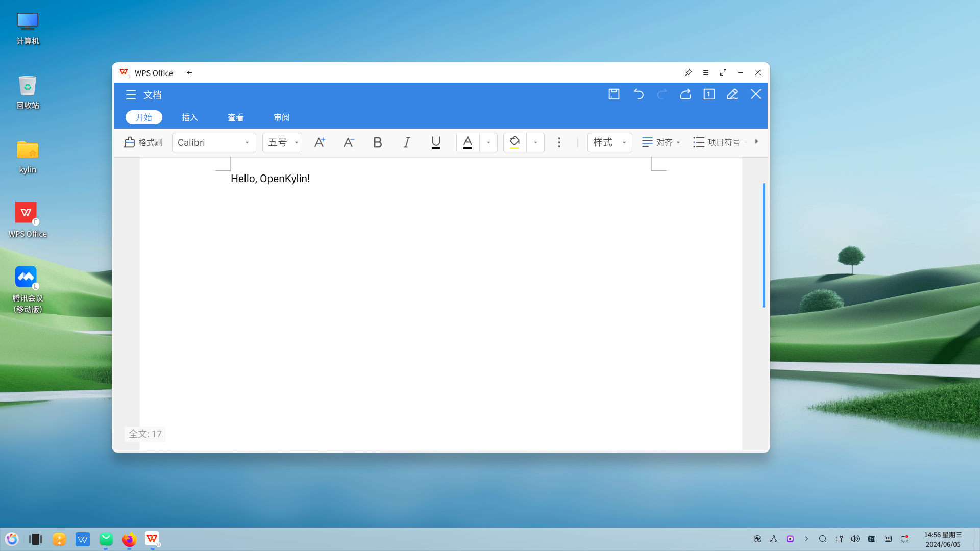Screen dimensions: 980x551
Task: Click the vertical document scrollbar
Action: (764, 245)
